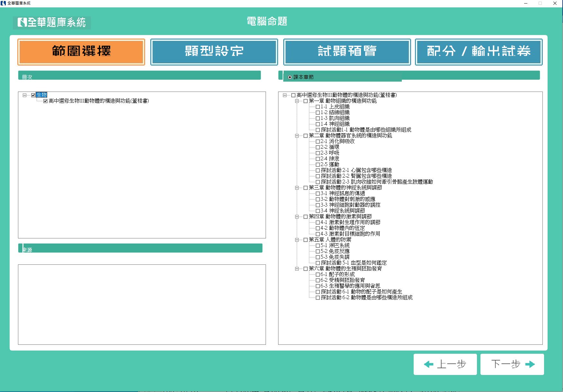The height and width of the screenshot is (392, 563).
Task: Check the 第一章 動物組織的構造與功能 checkbox
Action: point(306,101)
